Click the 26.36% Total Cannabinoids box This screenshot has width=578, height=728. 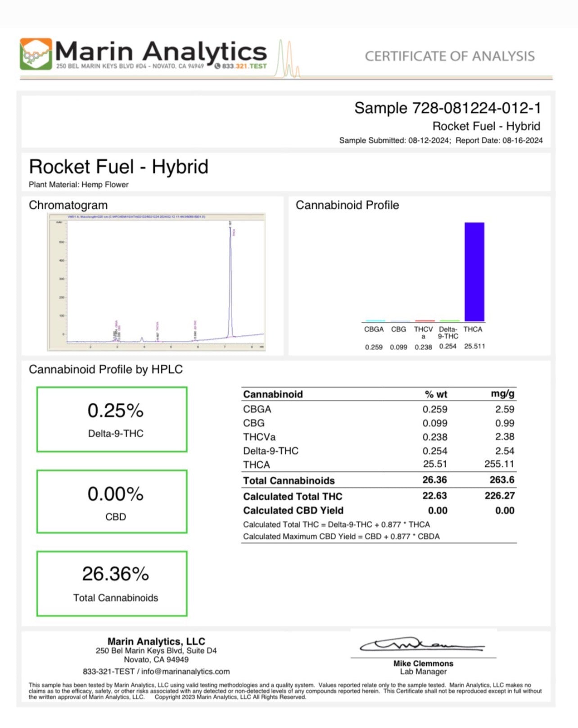pos(112,583)
